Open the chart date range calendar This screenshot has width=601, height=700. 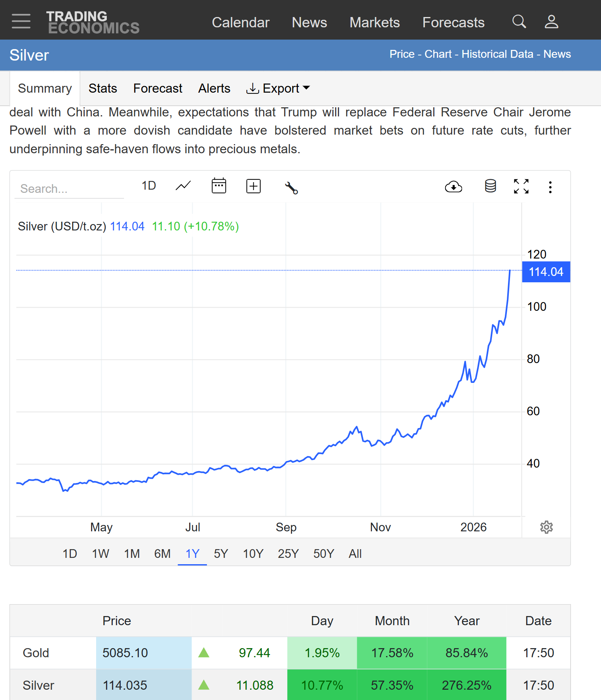[219, 186]
